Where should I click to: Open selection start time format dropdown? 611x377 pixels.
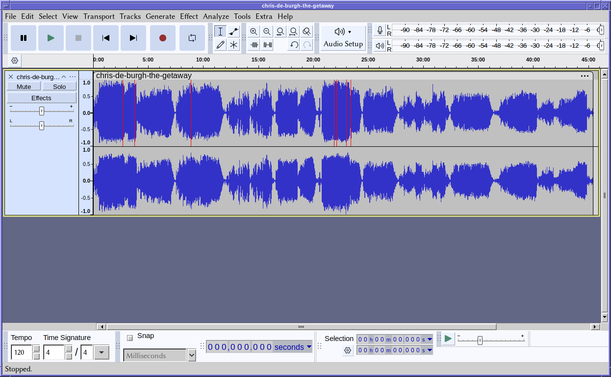coord(429,339)
